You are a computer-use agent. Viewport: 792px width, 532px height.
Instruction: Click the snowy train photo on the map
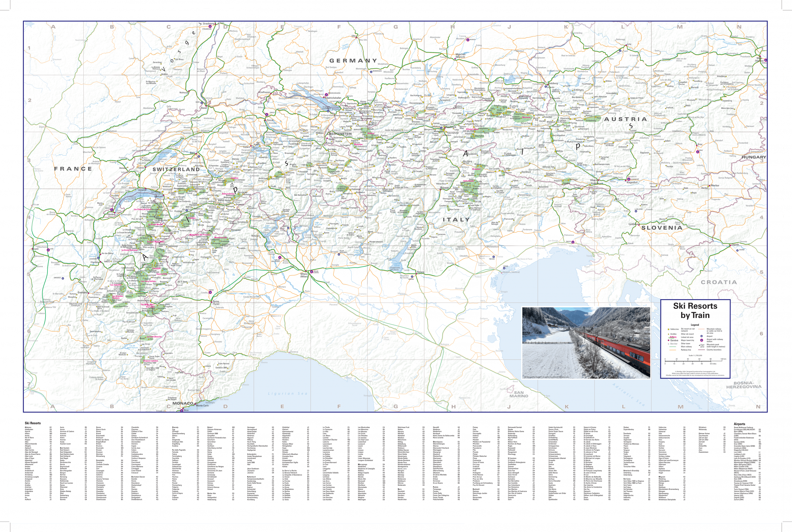(586, 343)
